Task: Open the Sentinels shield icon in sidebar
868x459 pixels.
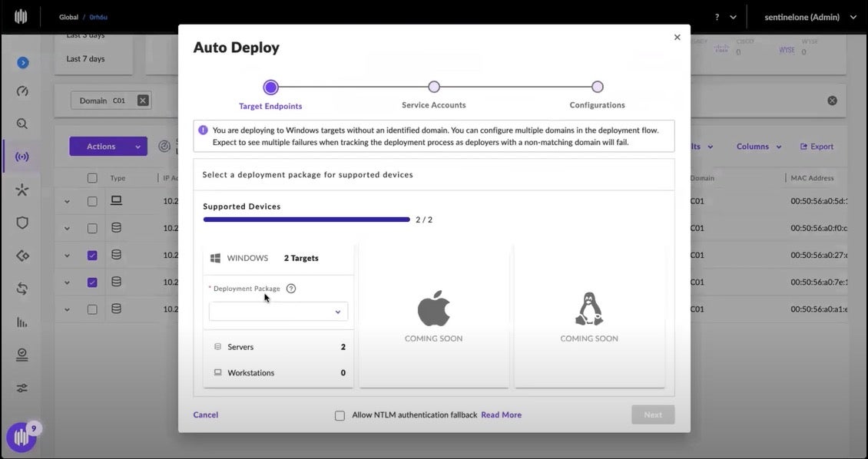Action: click(22, 223)
